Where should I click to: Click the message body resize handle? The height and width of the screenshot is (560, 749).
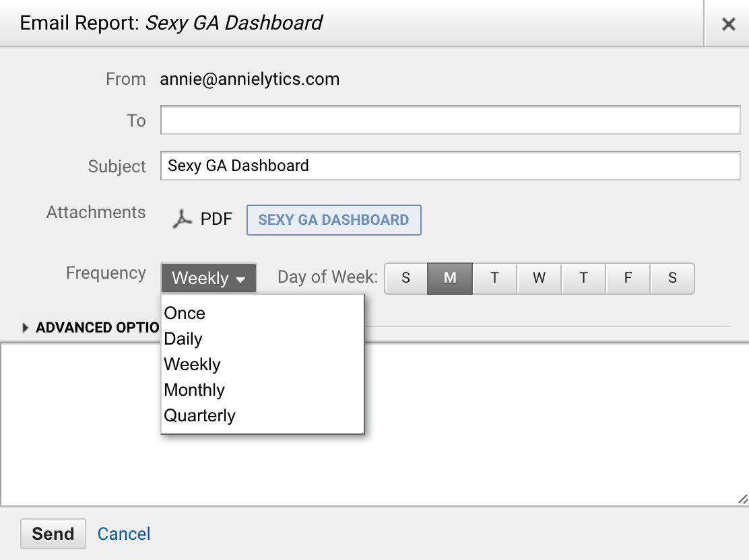pos(742,499)
